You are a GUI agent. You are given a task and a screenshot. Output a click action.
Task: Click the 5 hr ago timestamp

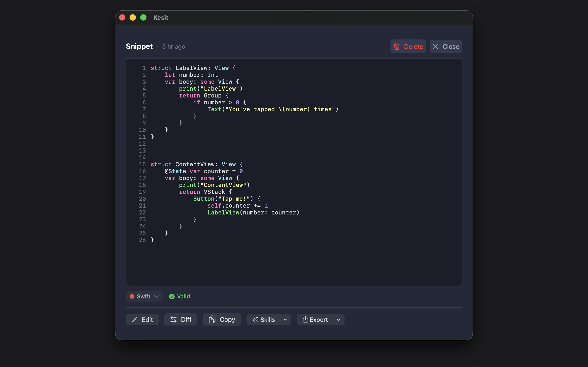(x=173, y=47)
